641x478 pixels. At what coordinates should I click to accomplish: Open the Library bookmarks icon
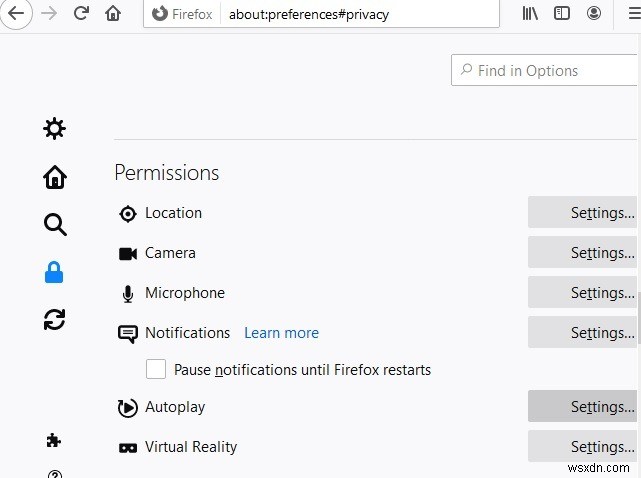[x=531, y=14]
